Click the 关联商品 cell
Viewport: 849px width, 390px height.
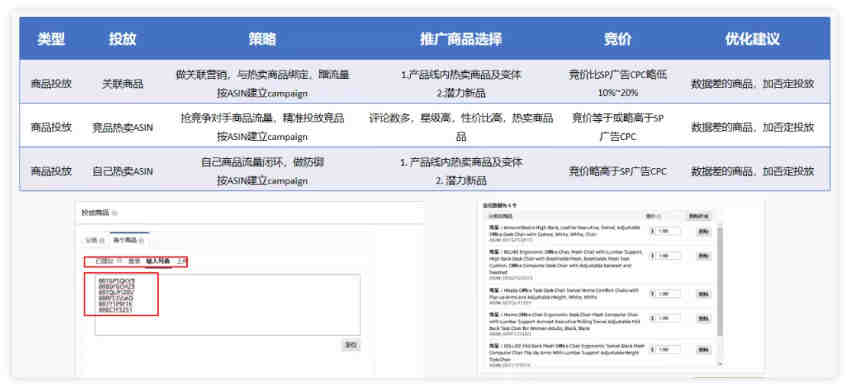tap(123, 83)
